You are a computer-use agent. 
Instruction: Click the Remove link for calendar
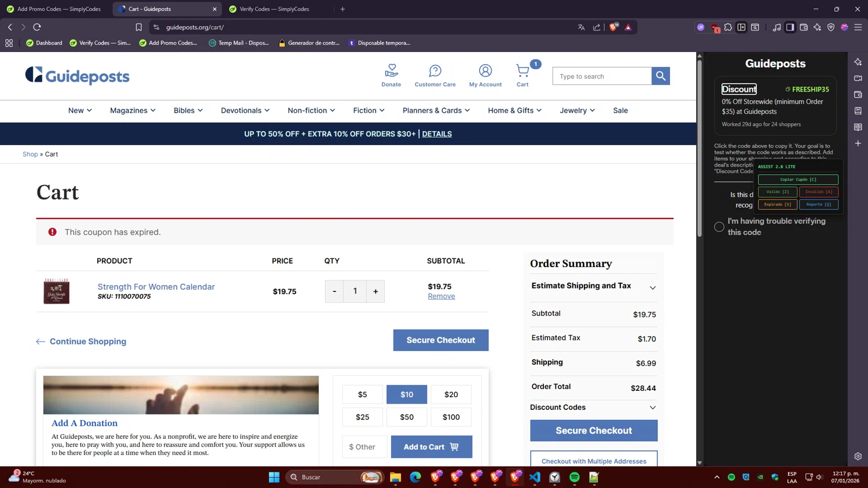click(442, 296)
